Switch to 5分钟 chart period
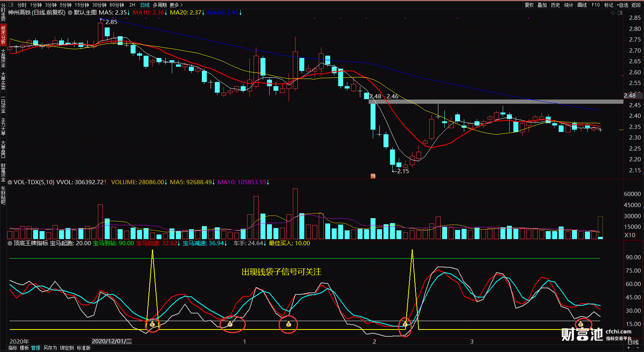 (x=66, y=5)
